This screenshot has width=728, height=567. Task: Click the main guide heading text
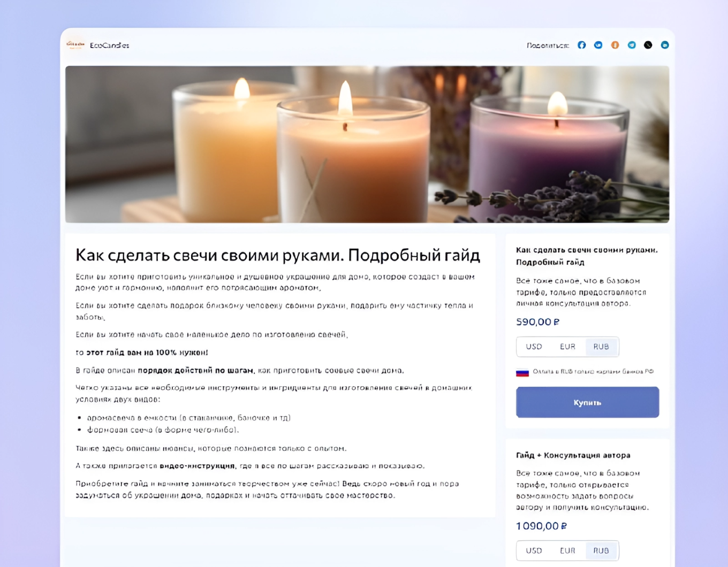click(x=278, y=255)
